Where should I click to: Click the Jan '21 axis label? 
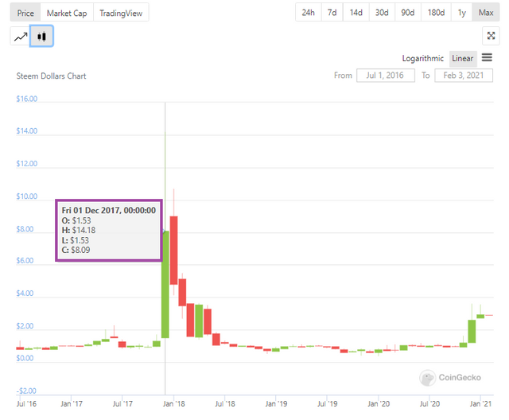click(x=480, y=404)
